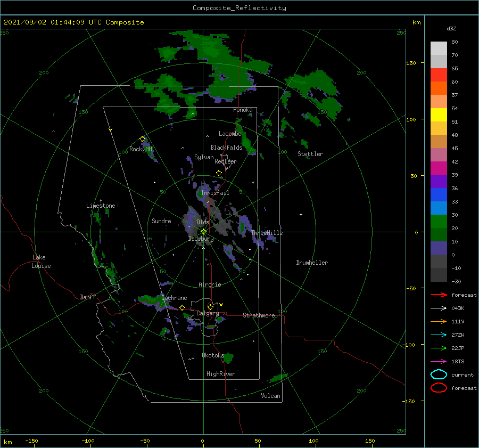Click the Limestone label
The height and width of the screenshot is (448, 479).
pyautogui.click(x=101, y=206)
